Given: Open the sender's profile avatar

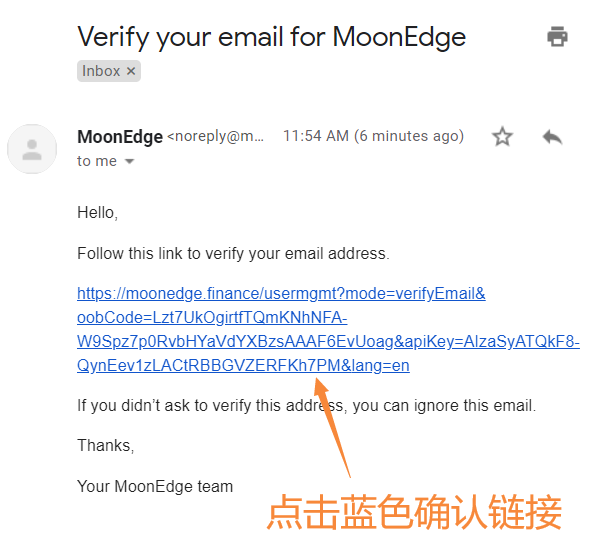Looking at the screenshot, I should pyautogui.click(x=32, y=149).
